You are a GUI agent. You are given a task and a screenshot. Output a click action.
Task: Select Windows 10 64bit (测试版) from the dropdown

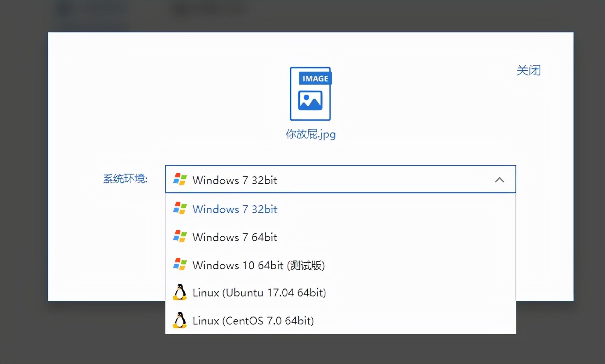point(258,265)
